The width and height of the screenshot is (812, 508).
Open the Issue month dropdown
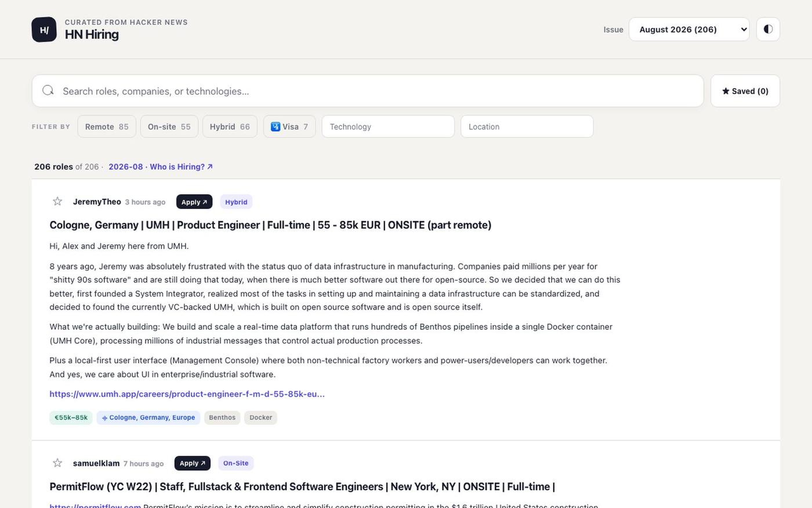[689, 29]
